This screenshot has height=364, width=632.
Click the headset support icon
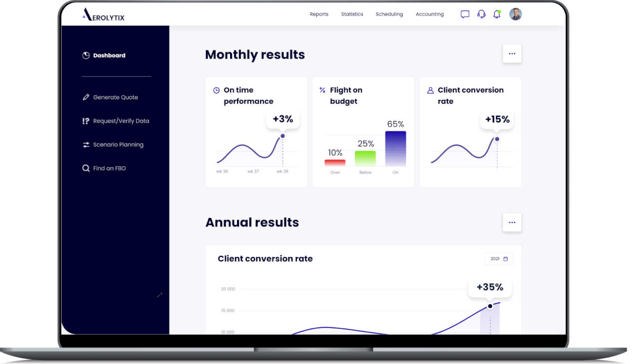click(x=481, y=14)
